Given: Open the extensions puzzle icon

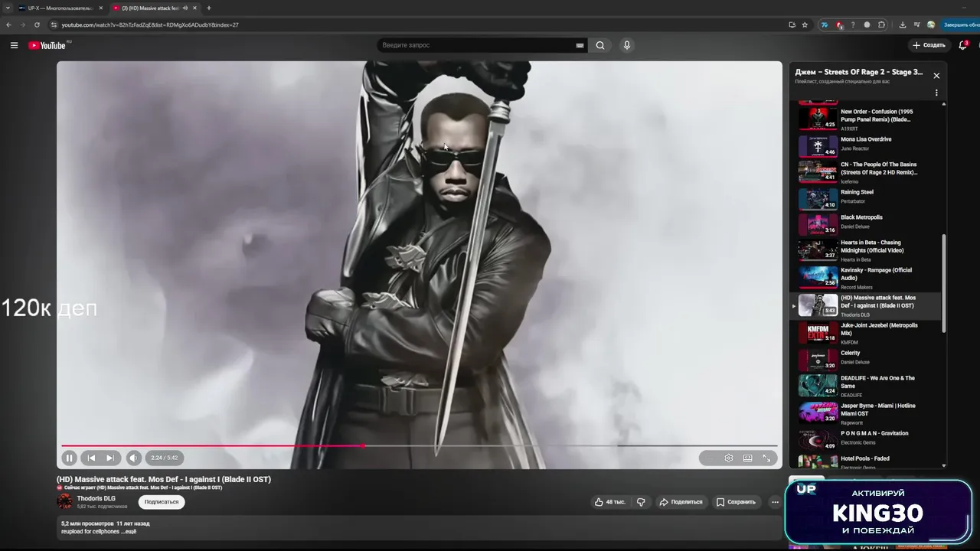Looking at the screenshot, I should 881,24.
